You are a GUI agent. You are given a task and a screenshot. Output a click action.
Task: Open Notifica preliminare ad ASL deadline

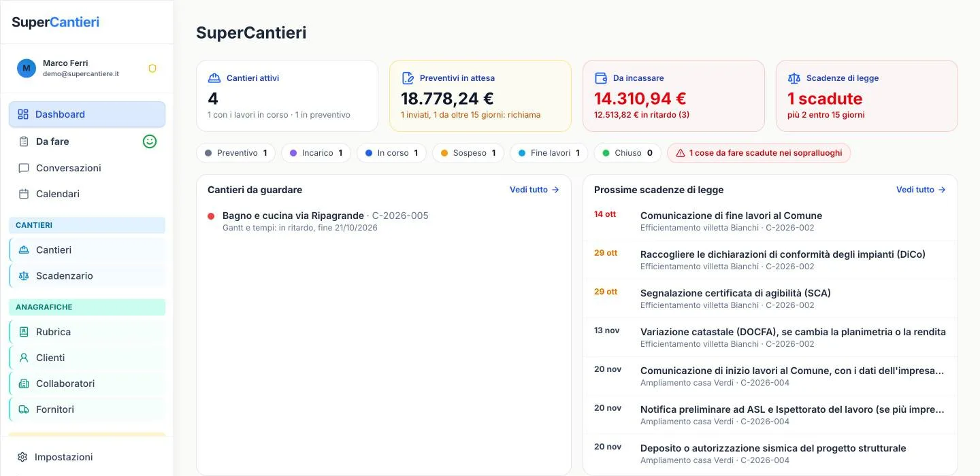click(x=770, y=415)
